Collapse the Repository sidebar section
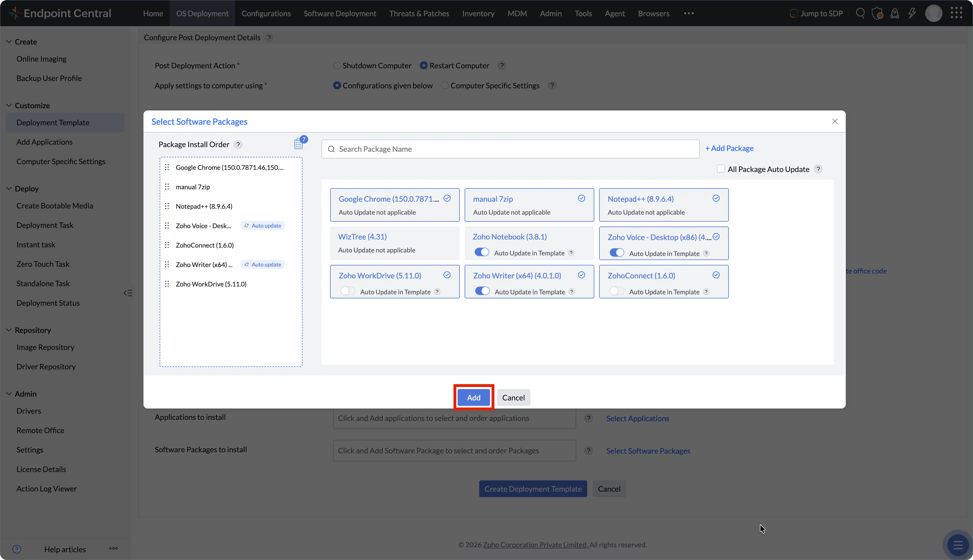This screenshot has width=973, height=560. [9, 330]
